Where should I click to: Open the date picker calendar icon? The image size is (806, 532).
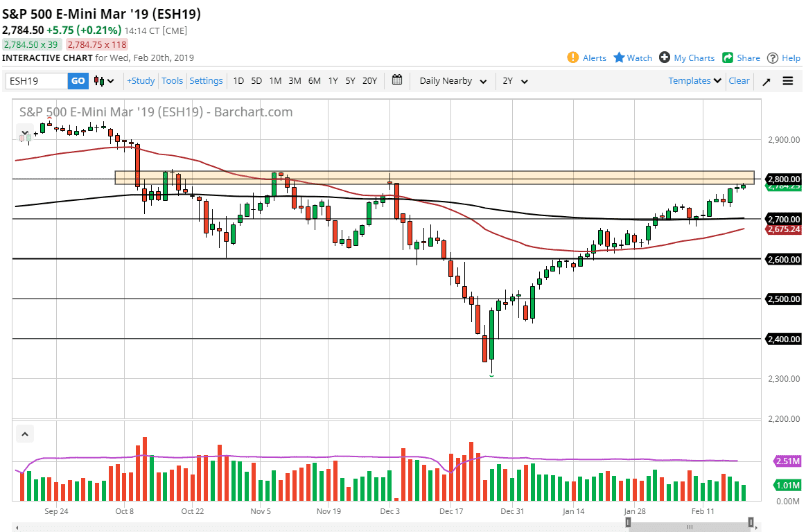click(397, 80)
